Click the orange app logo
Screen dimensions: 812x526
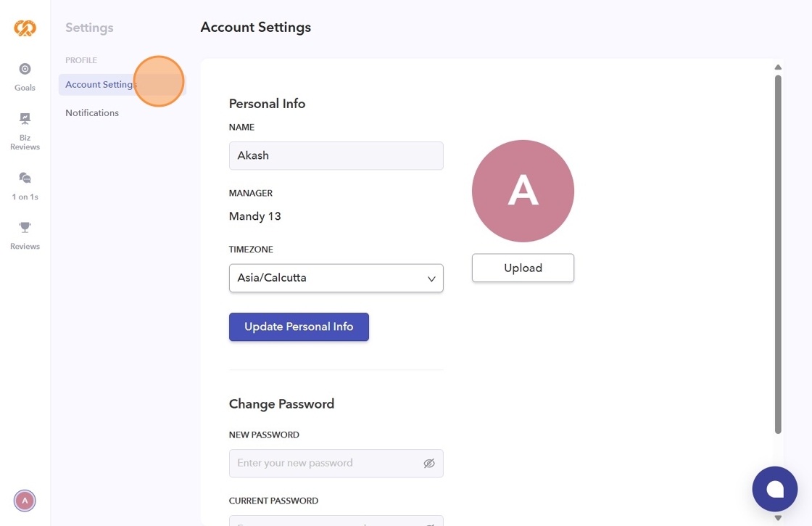[25, 28]
